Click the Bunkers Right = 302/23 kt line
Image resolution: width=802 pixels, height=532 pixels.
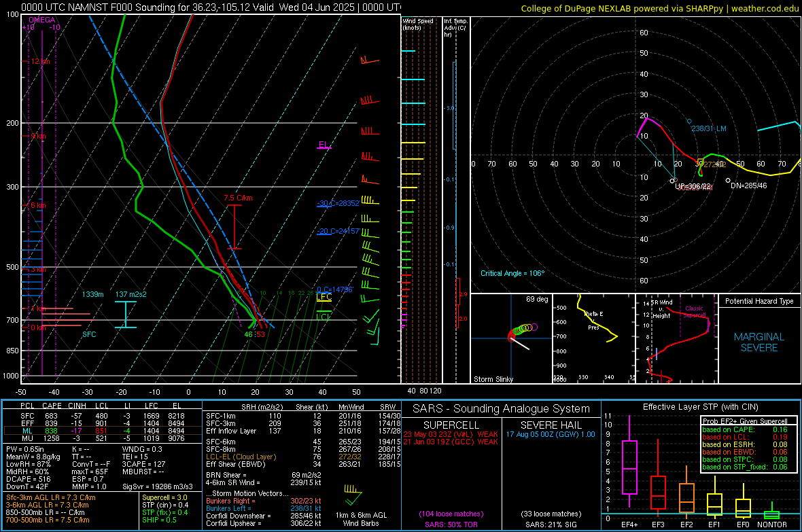coord(264,501)
